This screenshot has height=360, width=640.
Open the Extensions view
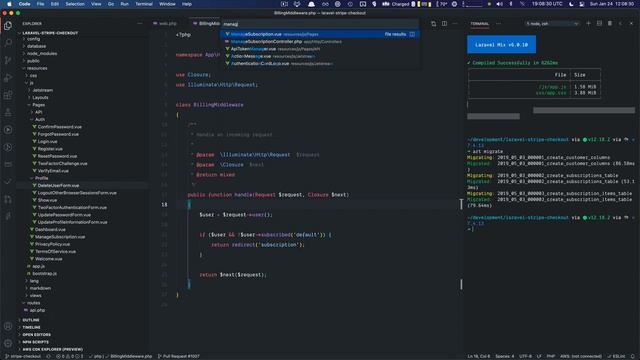8,95
